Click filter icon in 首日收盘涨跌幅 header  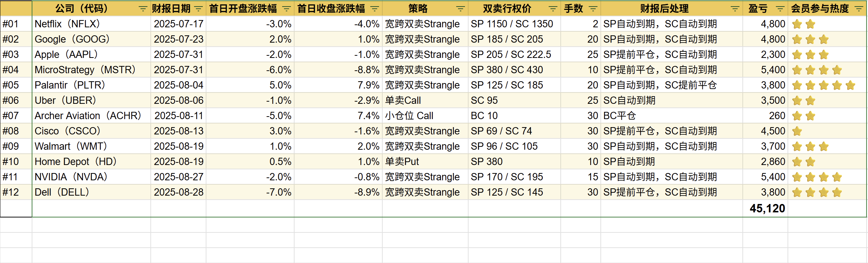(375, 9)
